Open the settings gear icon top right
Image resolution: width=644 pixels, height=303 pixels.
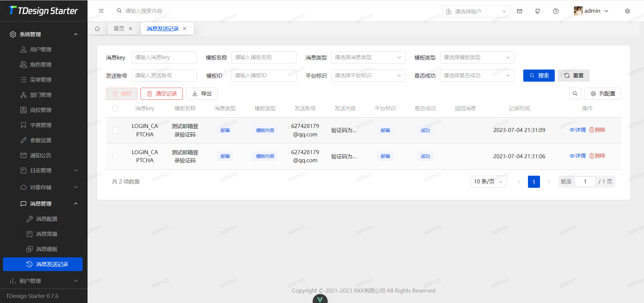[627, 11]
